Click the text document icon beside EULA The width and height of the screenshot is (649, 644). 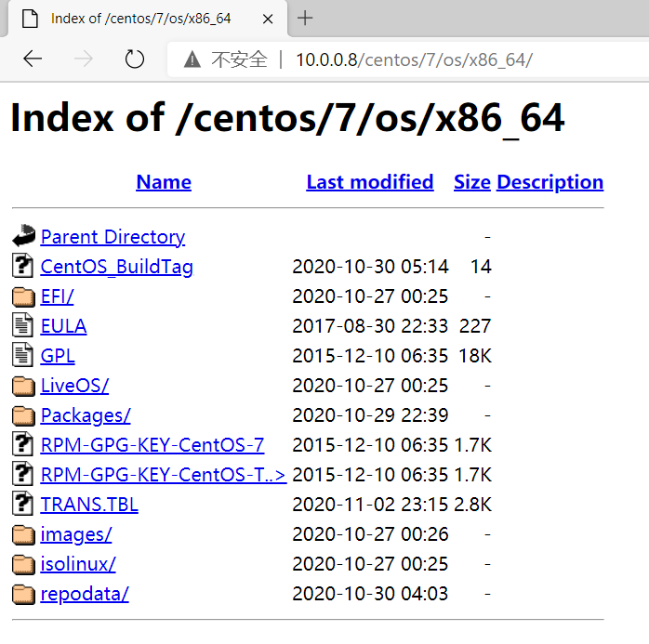coord(22,324)
